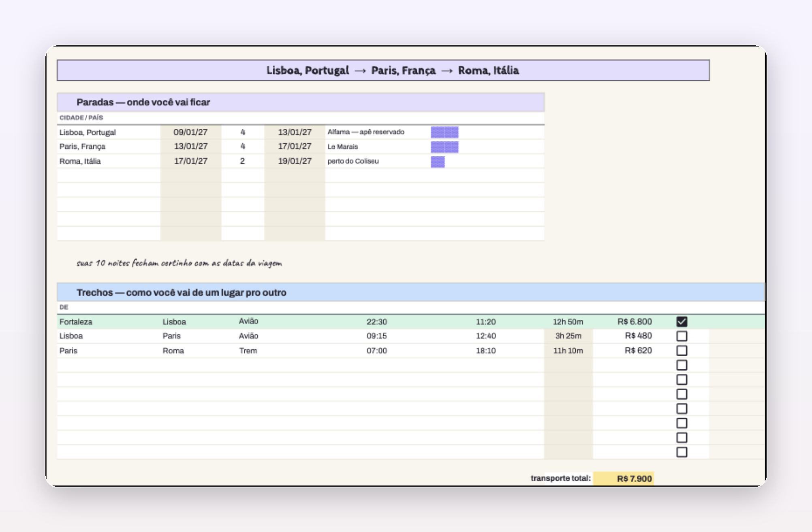Edit the Paris arrival date 13/01/27

click(x=191, y=146)
